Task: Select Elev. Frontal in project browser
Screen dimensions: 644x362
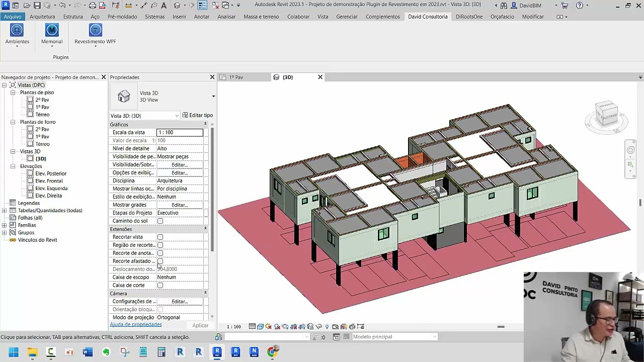Action: [x=49, y=181]
